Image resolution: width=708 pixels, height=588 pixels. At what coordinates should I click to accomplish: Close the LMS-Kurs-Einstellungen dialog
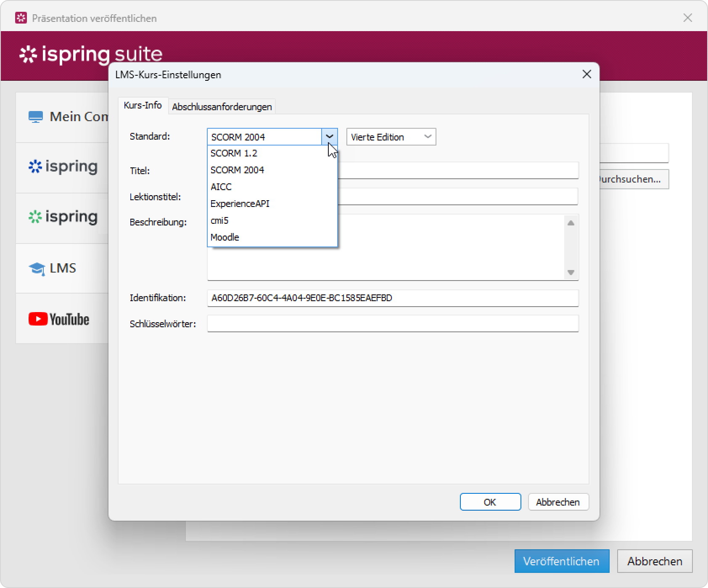(x=587, y=74)
